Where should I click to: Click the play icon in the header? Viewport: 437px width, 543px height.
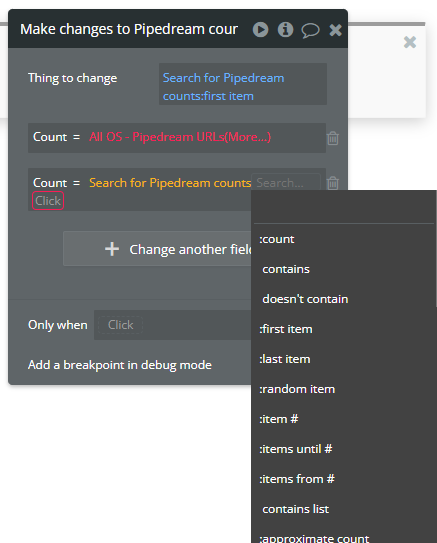(260, 29)
